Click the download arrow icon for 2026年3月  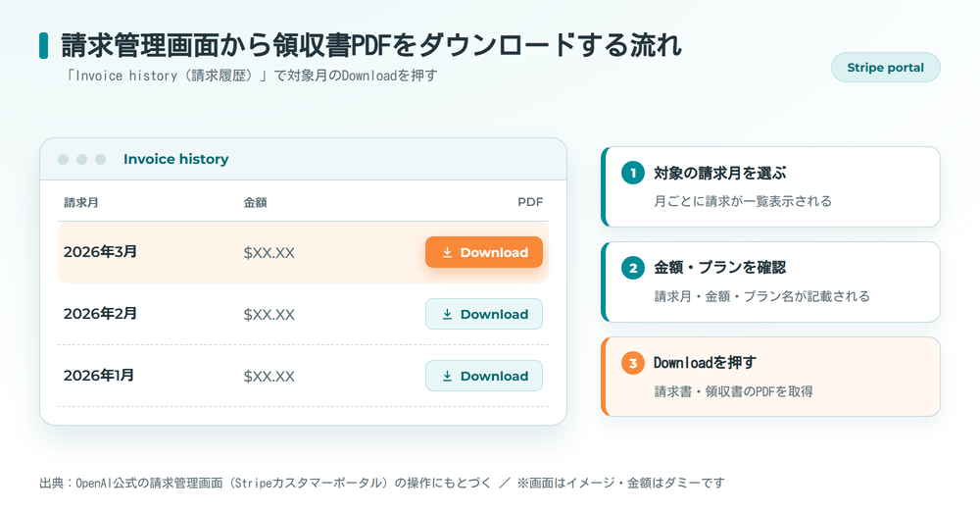click(x=447, y=252)
